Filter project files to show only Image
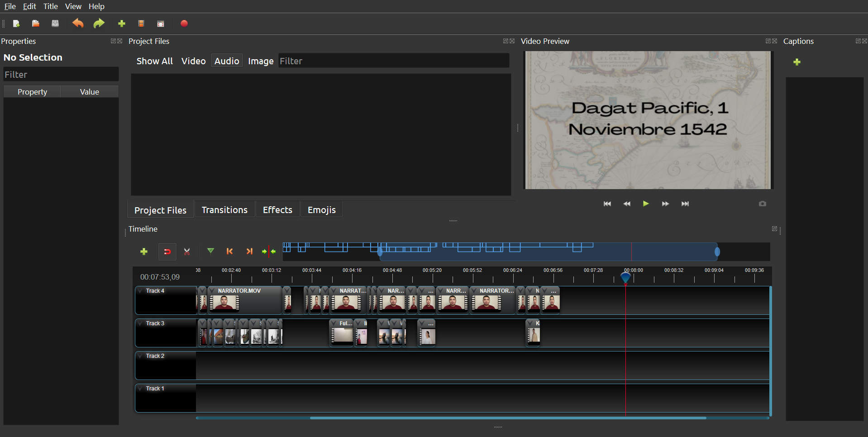 click(261, 61)
